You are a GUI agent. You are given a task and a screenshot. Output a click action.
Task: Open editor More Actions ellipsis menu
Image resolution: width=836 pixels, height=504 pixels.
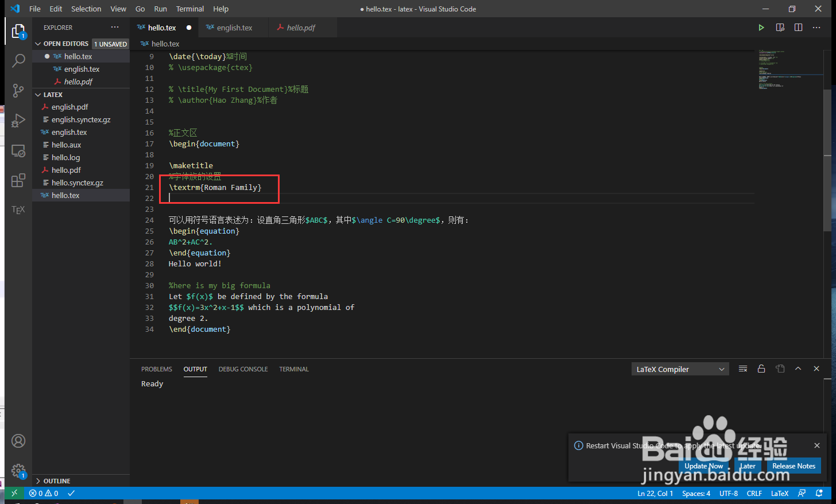pos(816,28)
